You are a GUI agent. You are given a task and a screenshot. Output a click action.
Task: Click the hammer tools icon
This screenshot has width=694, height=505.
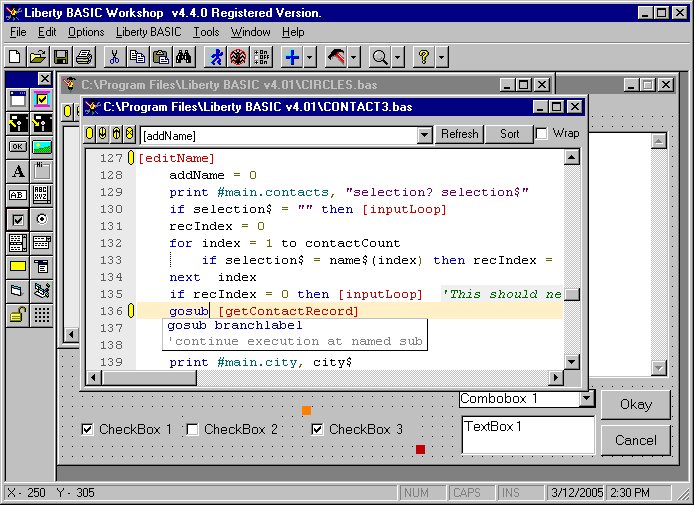pos(336,57)
